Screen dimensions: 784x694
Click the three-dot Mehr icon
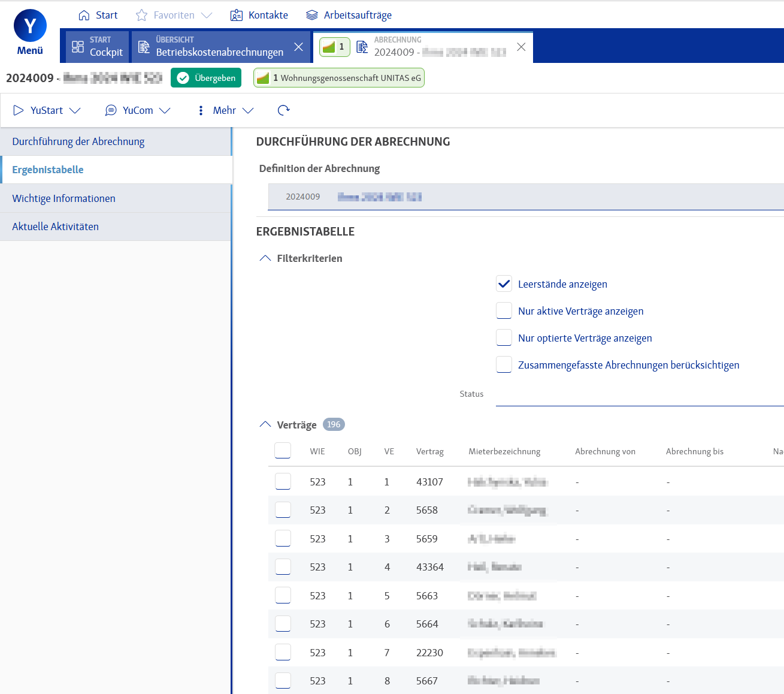[x=201, y=110]
